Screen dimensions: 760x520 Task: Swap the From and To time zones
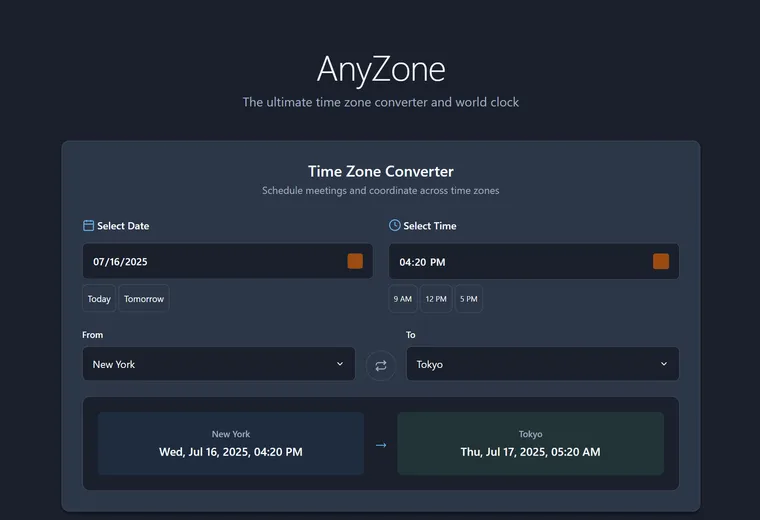coord(380,365)
